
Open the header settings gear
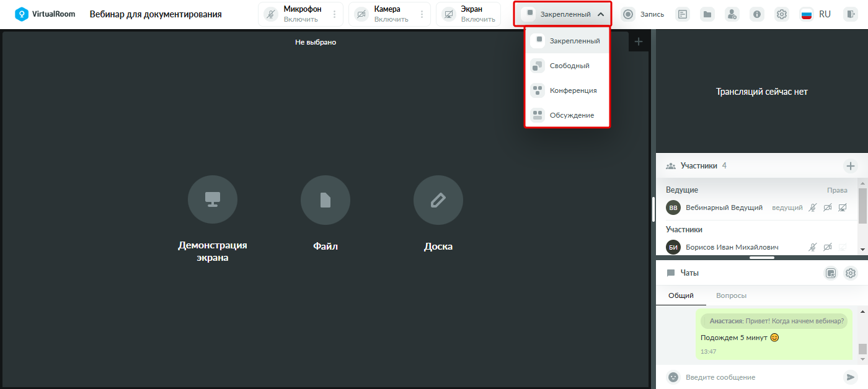(x=782, y=14)
